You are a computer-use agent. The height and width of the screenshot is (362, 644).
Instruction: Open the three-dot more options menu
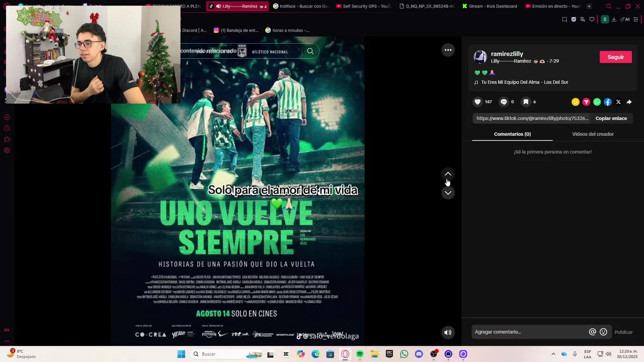[448, 50]
